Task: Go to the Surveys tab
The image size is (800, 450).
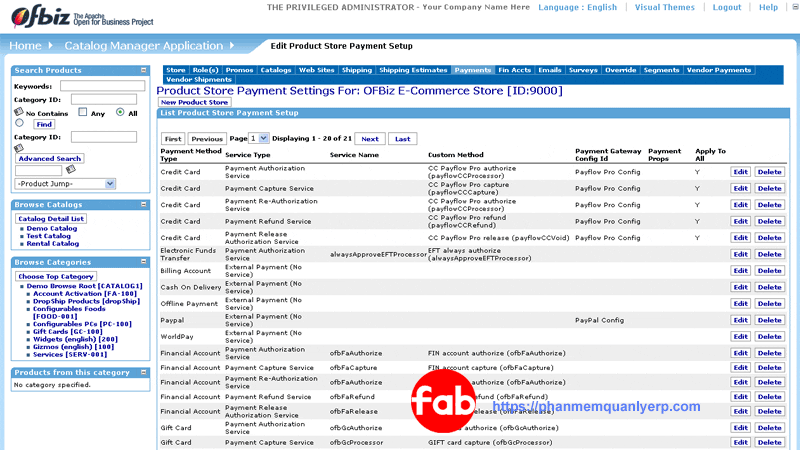Action: coord(583,70)
